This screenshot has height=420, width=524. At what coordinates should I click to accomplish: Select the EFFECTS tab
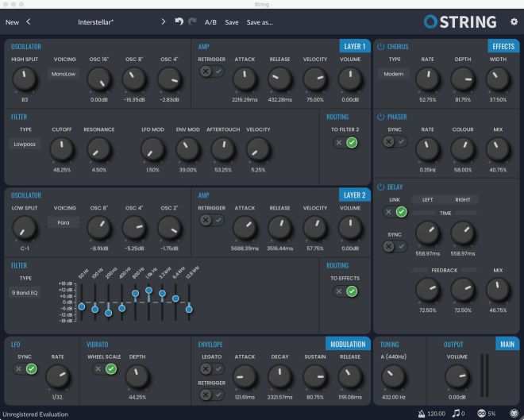pyautogui.click(x=503, y=46)
